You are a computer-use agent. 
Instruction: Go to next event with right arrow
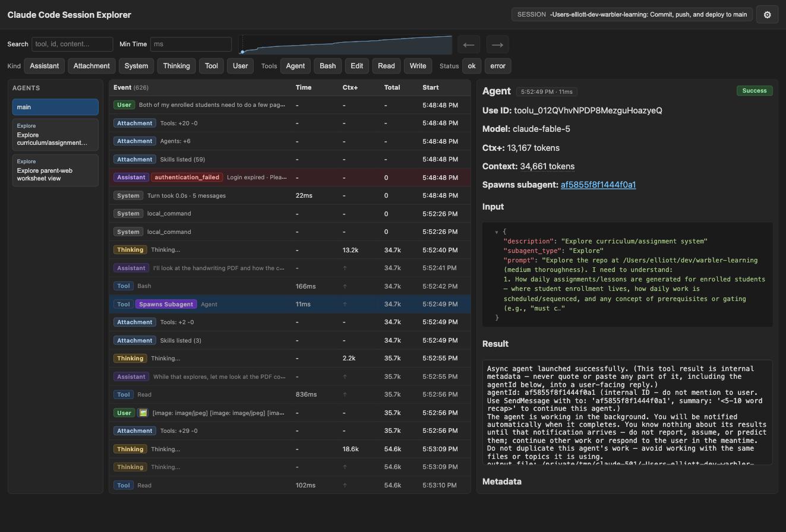[x=497, y=45]
